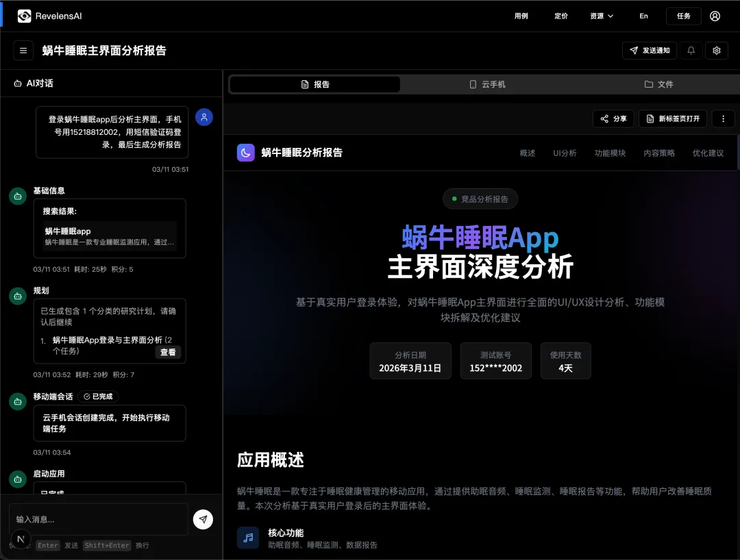Send the message with paper-plane button
Viewport: 740px width, 560px height.
(203, 520)
